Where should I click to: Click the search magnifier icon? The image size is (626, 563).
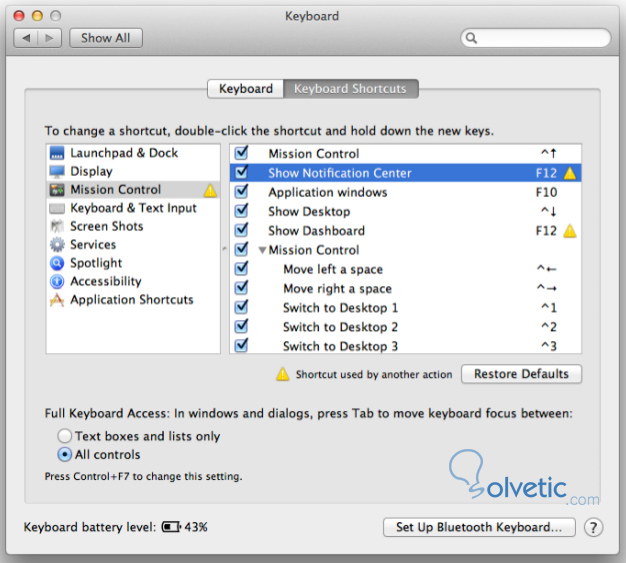[471, 38]
